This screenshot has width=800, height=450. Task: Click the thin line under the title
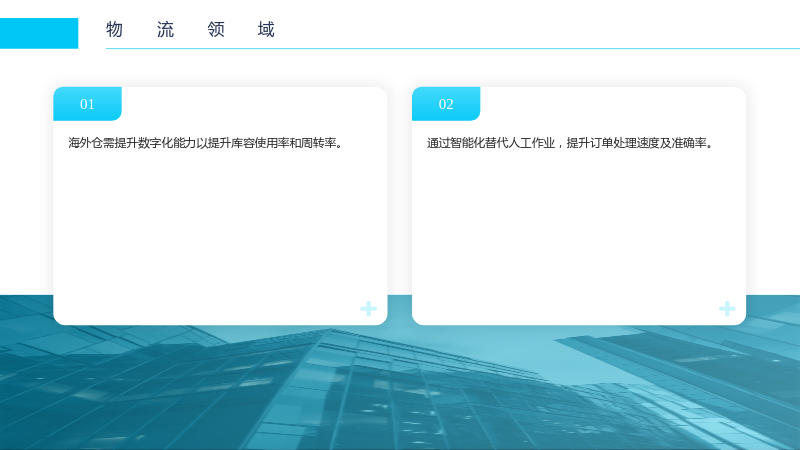click(x=453, y=48)
